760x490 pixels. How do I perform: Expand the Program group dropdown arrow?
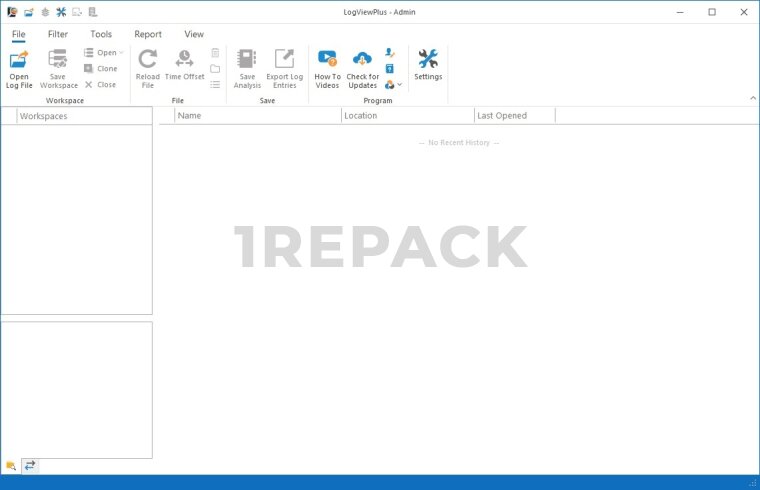pyautogui.click(x=399, y=85)
